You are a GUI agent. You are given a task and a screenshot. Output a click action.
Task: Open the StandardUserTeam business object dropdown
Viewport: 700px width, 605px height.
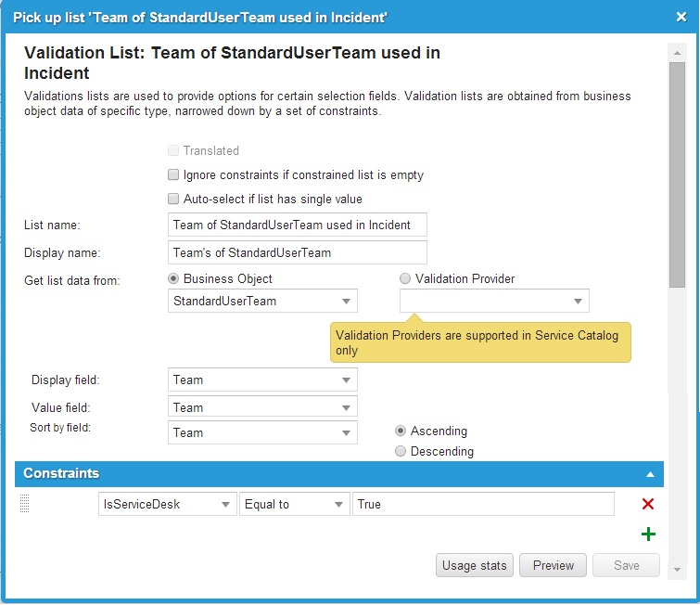[x=262, y=302]
